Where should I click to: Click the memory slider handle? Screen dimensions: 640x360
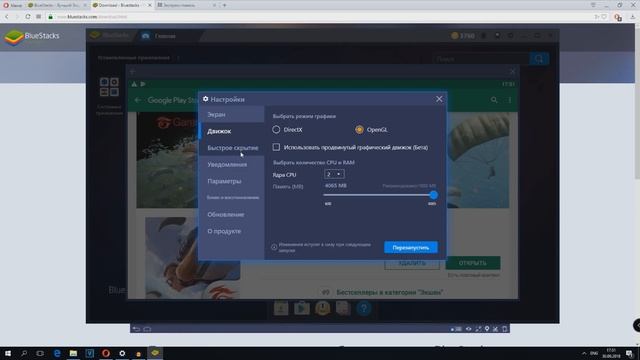[433, 195]
